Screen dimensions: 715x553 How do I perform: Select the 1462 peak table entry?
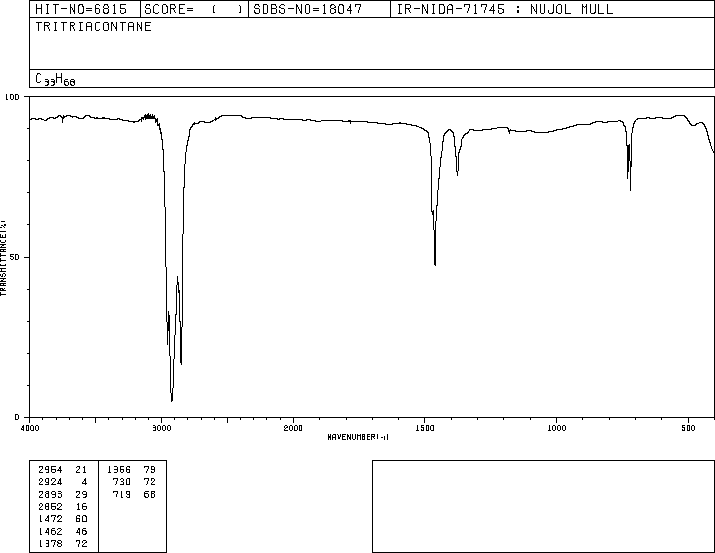(62, 531)
